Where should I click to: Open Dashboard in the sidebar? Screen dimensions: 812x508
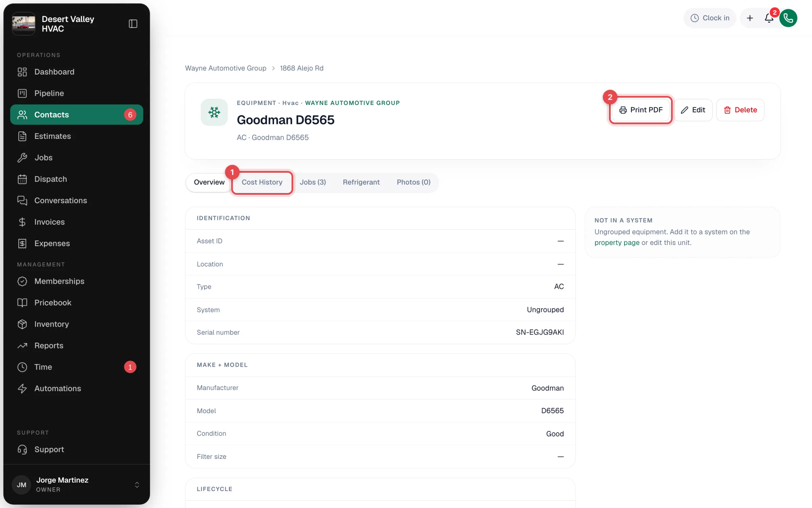pos(76,72)
